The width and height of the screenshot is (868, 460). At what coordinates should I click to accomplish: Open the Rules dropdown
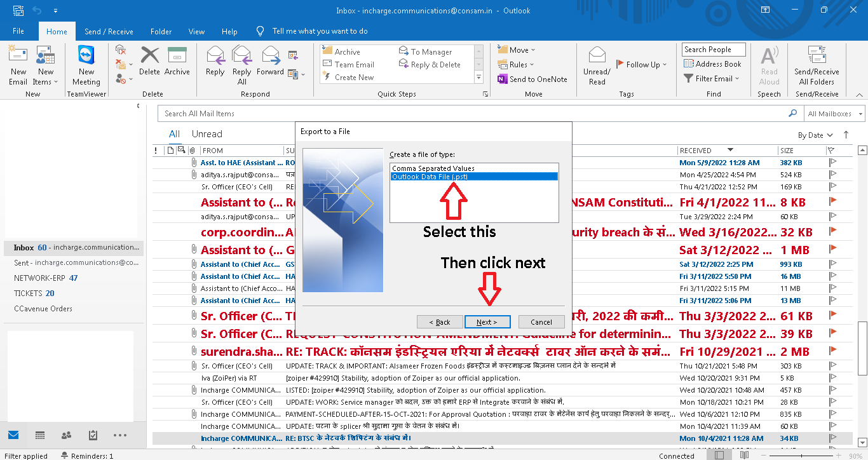pyautogui.click(x=515, y=64)
